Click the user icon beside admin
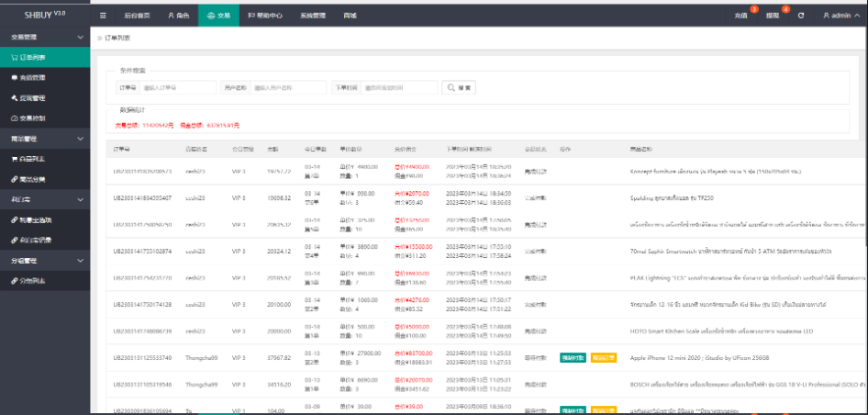Image resolution: width=868 pixels, height=415 pixels. click(826, 16)
